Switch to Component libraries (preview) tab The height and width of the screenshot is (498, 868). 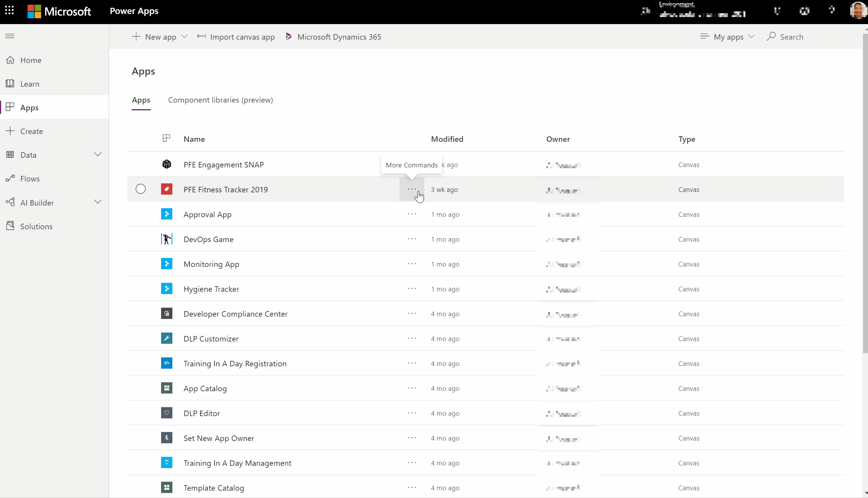click(220, 100)
